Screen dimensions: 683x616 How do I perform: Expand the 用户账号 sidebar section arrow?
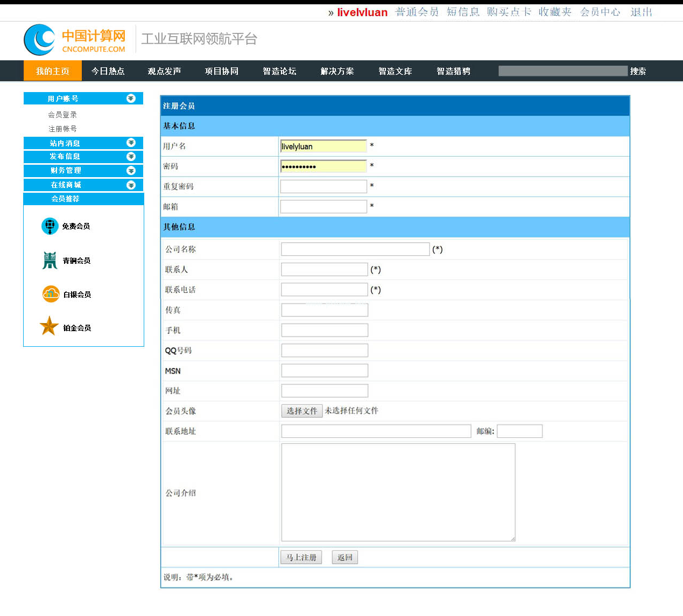[131, 99]
